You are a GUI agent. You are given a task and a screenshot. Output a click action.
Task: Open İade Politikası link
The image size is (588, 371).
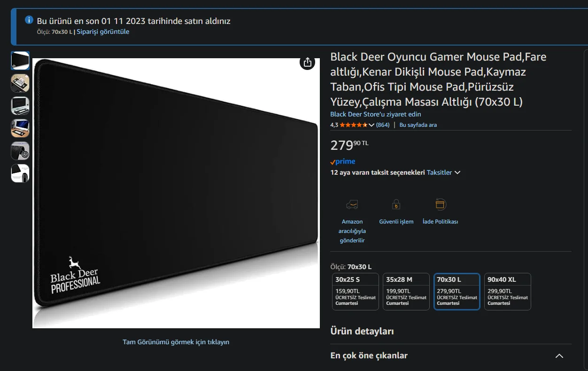tap(440, 222)
